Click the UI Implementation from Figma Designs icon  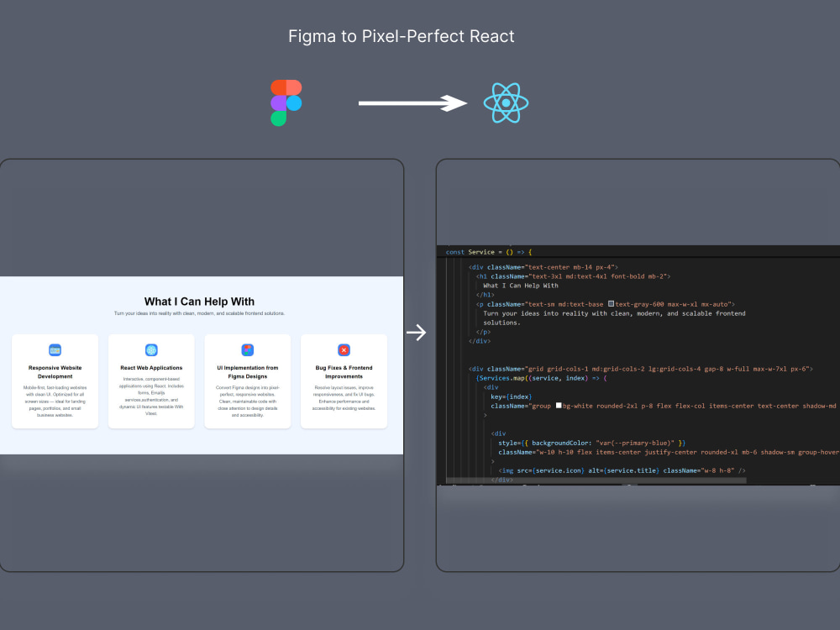[x=248, y=349]
